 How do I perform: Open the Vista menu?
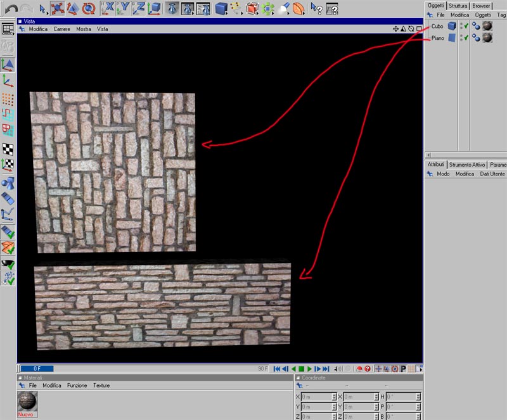[103, 29]
